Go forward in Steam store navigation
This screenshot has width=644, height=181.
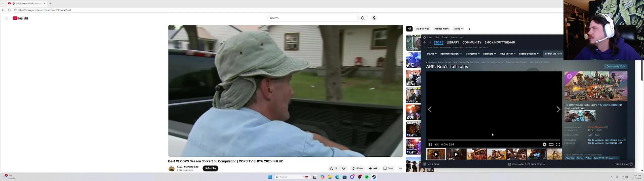click(x=430, y=42)
